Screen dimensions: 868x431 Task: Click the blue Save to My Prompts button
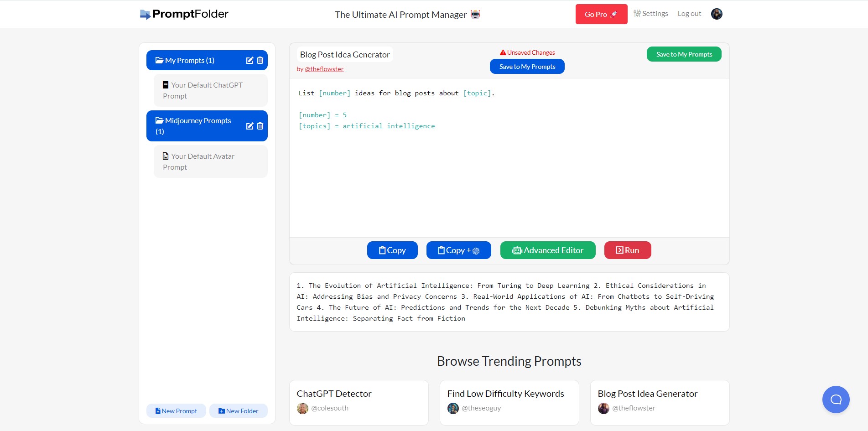pos(527,67)
